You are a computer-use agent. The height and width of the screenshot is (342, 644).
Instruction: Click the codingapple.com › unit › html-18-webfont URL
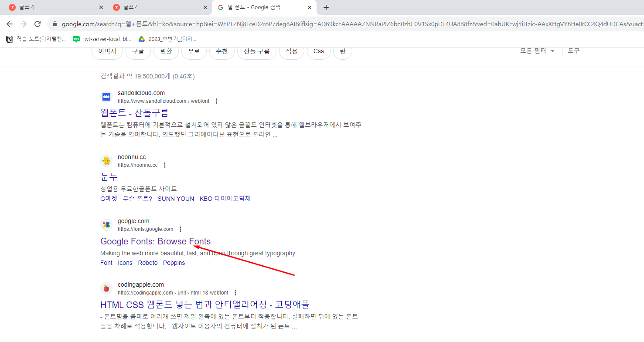pyautogui.click(x=173, y=293)
